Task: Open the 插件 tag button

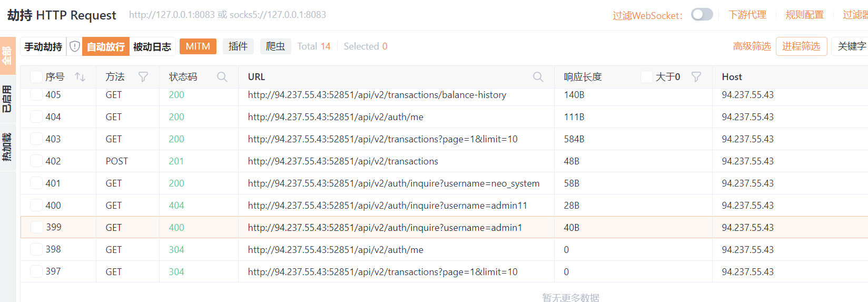Action: 238,46
